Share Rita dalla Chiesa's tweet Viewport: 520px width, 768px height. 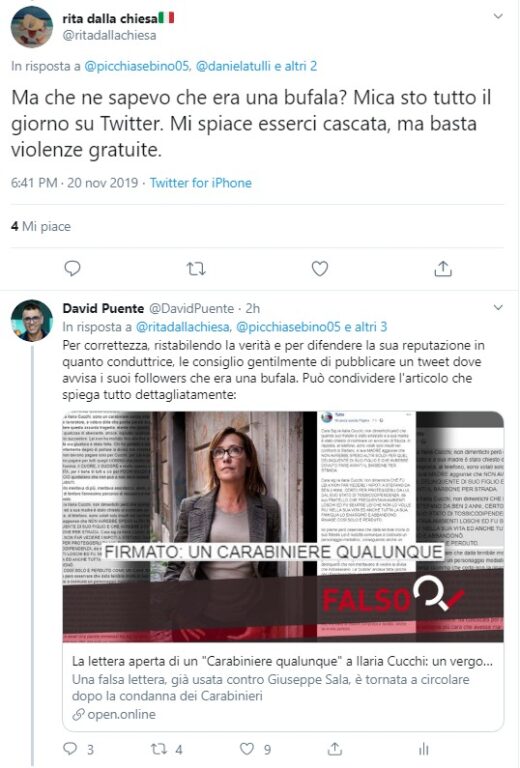(x=443, y=268)
